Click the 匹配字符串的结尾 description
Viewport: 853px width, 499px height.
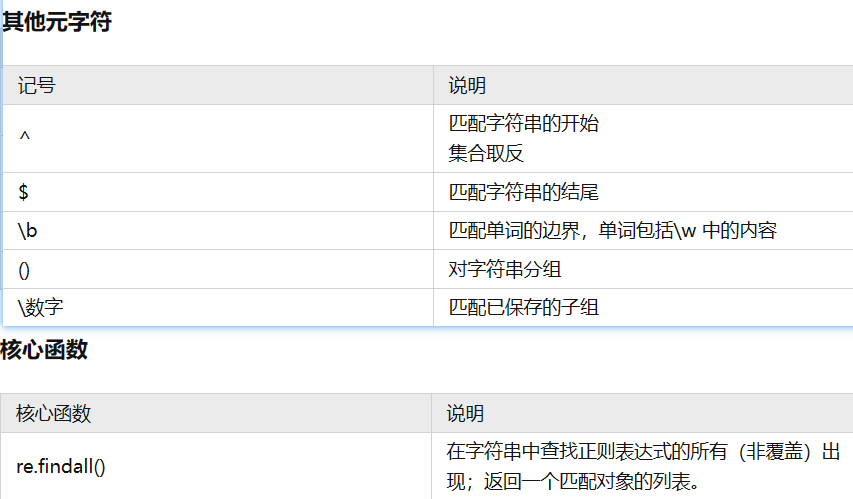(x=524, y=192)
